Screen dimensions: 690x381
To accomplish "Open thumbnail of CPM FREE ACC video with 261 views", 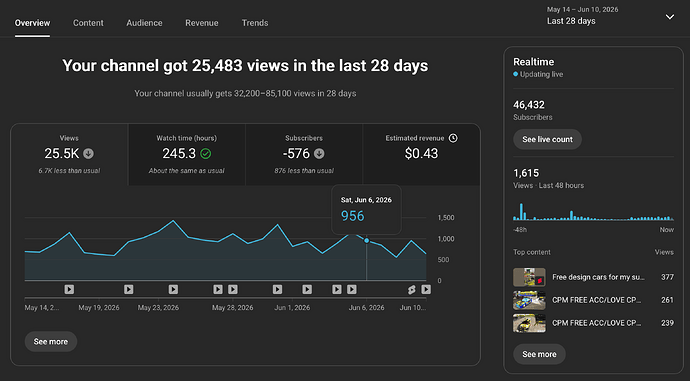I will [x=529, y=300].
